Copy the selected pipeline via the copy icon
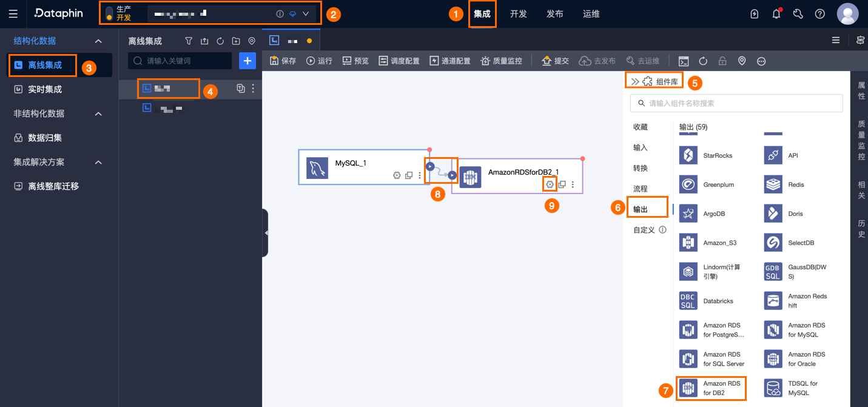The width and height of the screenshot is (868, 407). click(241, 89)
